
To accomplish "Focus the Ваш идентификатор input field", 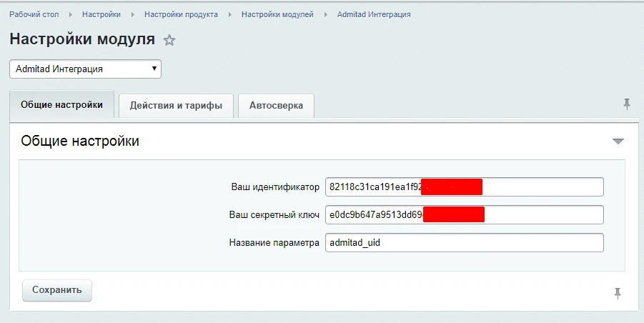I will (465, 187).
